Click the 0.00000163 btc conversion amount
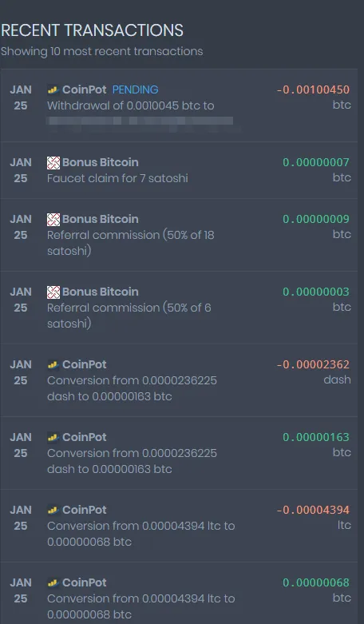This screenshot has width=364, height=624. (x=316, y=437)
